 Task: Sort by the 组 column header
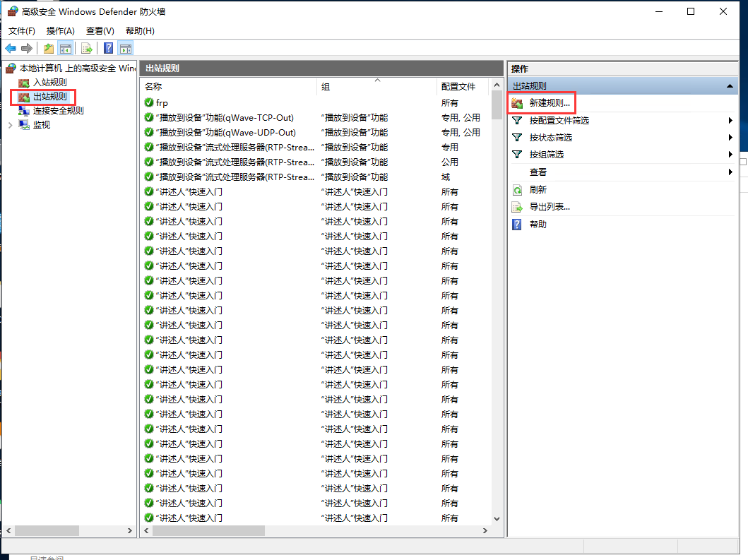click(x=376, y=86)
